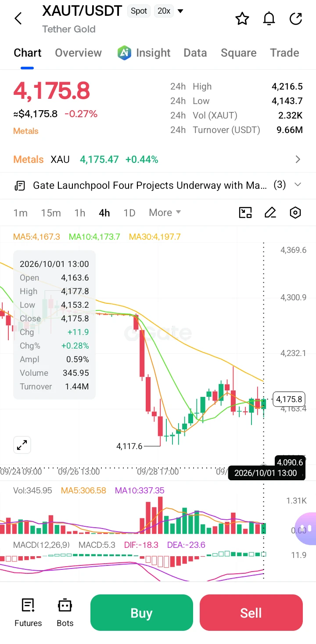Viewport: 316px width, 644px height.
Task: Tap the DEA:-23.6 value
Action: pos(186,545)
